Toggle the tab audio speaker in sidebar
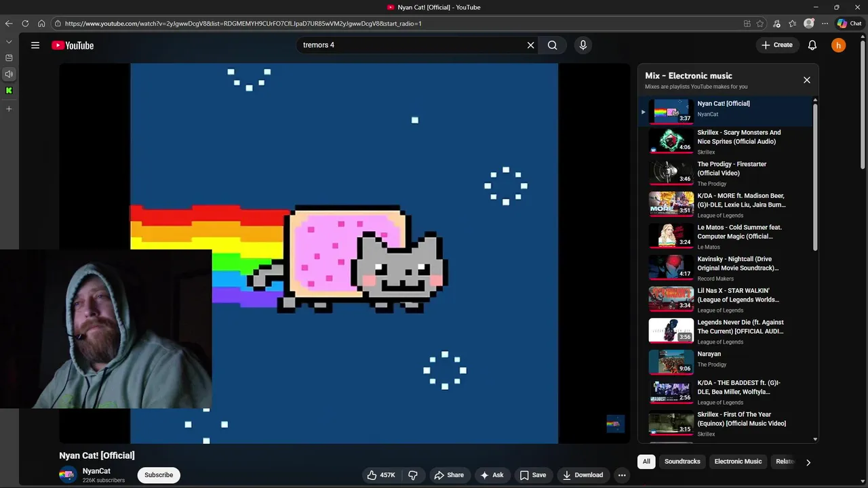 tap(9, 74)
